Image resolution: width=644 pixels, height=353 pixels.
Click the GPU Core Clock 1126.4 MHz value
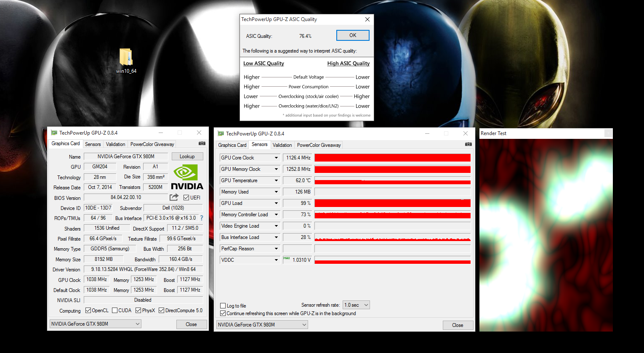(298, 158)
